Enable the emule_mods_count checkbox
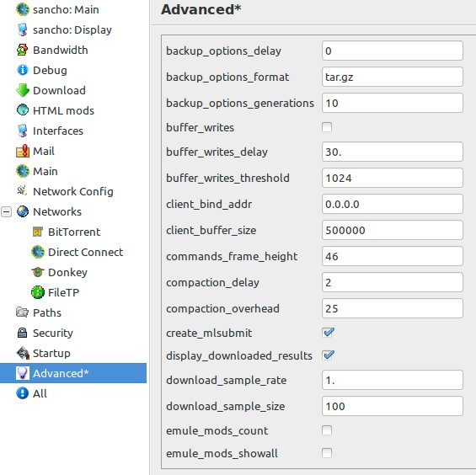This screenshot has height=475, width=476. [327, 430]
